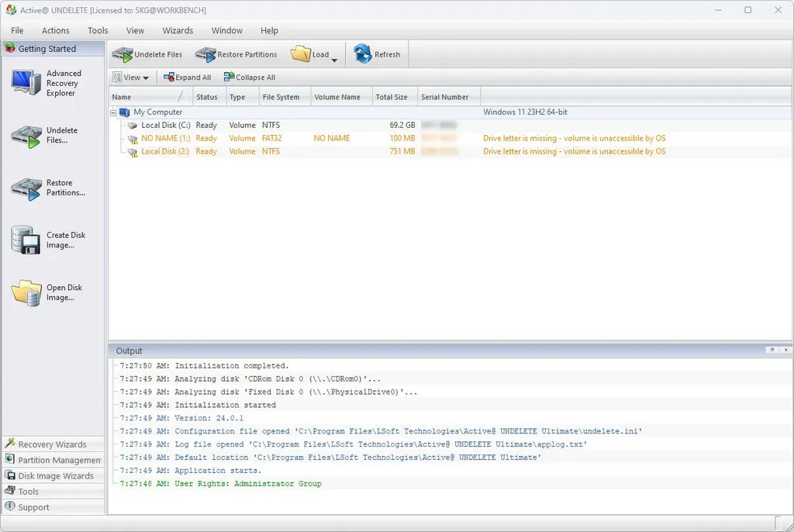Click the Disk Image Wizards floppy icon

click(9, 475)
